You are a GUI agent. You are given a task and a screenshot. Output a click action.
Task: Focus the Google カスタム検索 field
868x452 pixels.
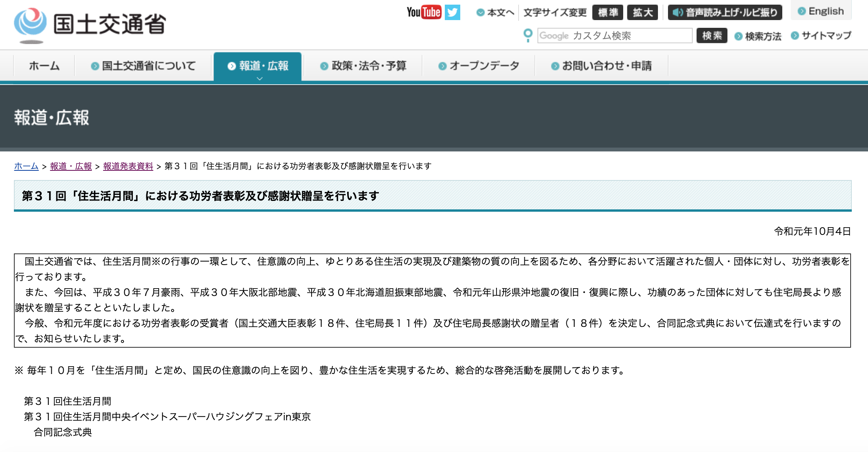(x=615, y=36)
